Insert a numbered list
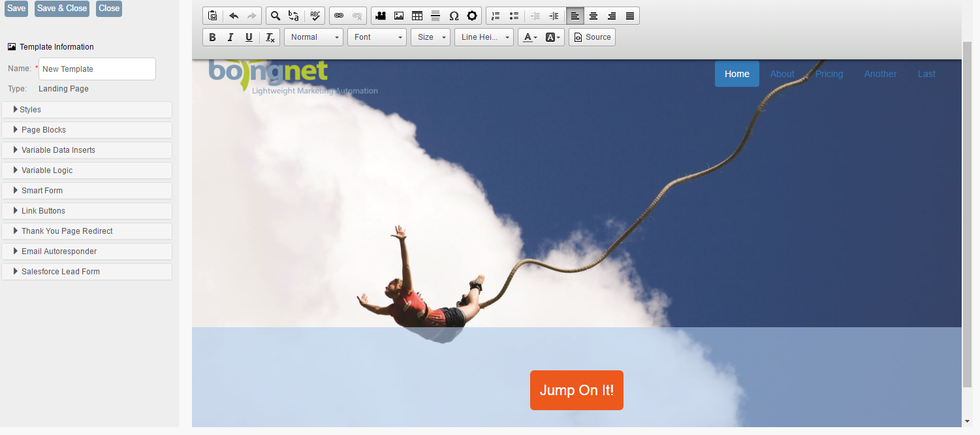Image resolution: width=980 pixels, height=435 pixels. [x=496, y=16]
